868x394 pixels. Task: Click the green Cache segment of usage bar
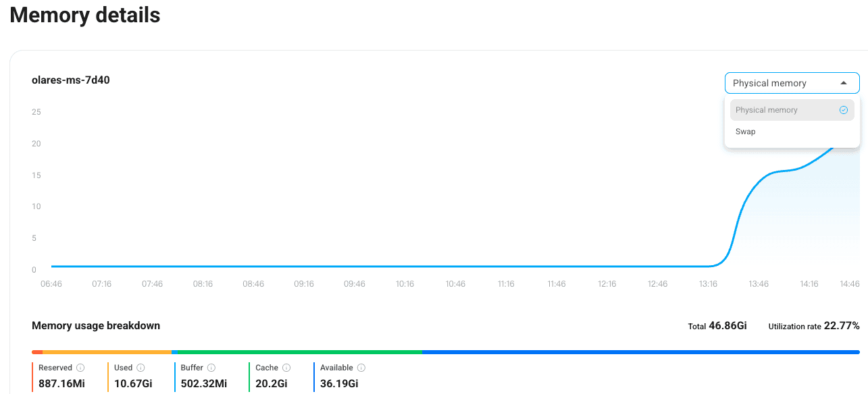click(297, 351)
